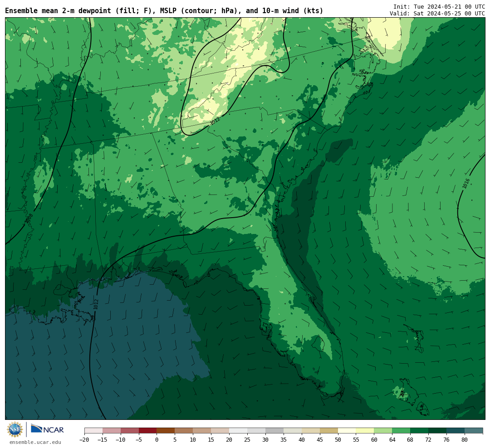Pick the 50 to 55 pale yellow swatch
This screenshot has width=490, height=448.
(x=347, y=431)
